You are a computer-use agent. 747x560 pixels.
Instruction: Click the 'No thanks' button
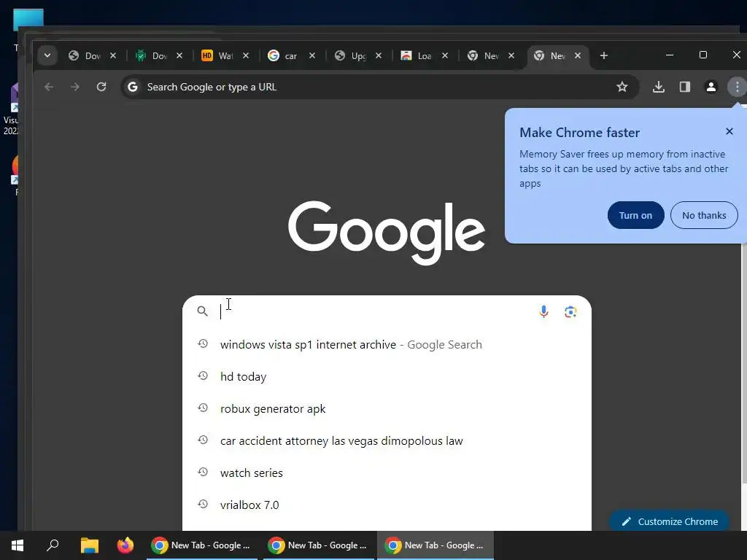point(704,215)
